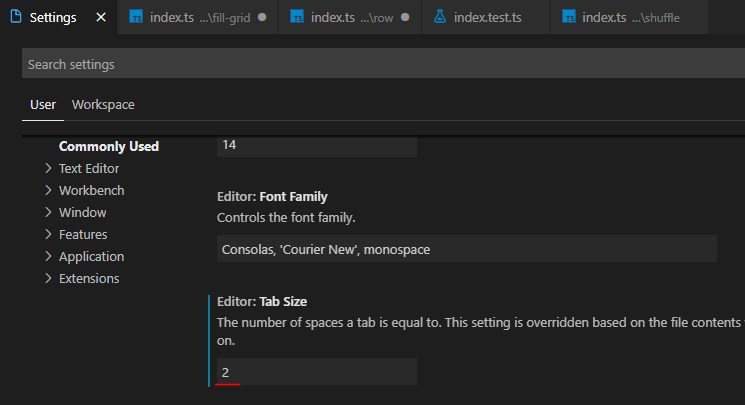Open the index.ts shuffle tab
745x405 pixels.
click(629, 17)
